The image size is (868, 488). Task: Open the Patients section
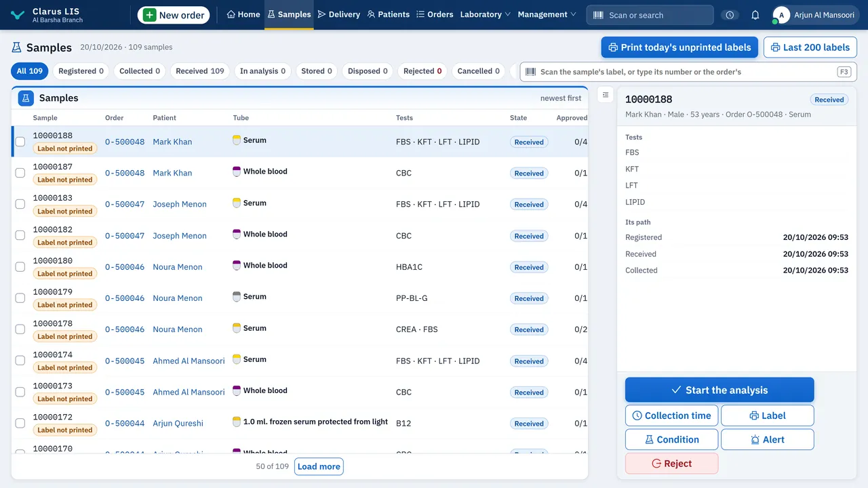(388, 14)
